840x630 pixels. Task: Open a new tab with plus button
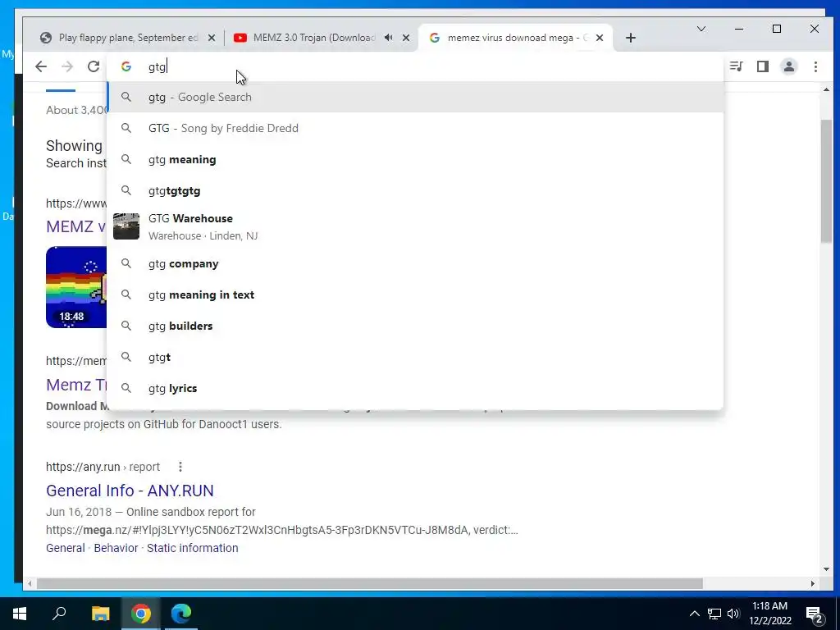coord(631,38)
